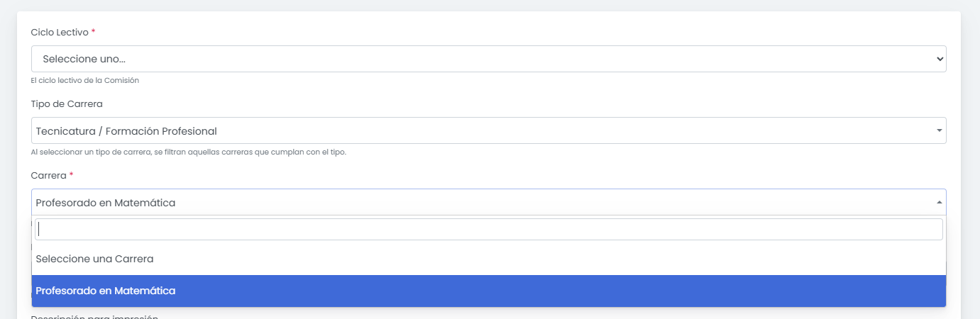Click the selected value in the Carrera field
This screenshot has height=319, width=980.
tap(106, 202)
